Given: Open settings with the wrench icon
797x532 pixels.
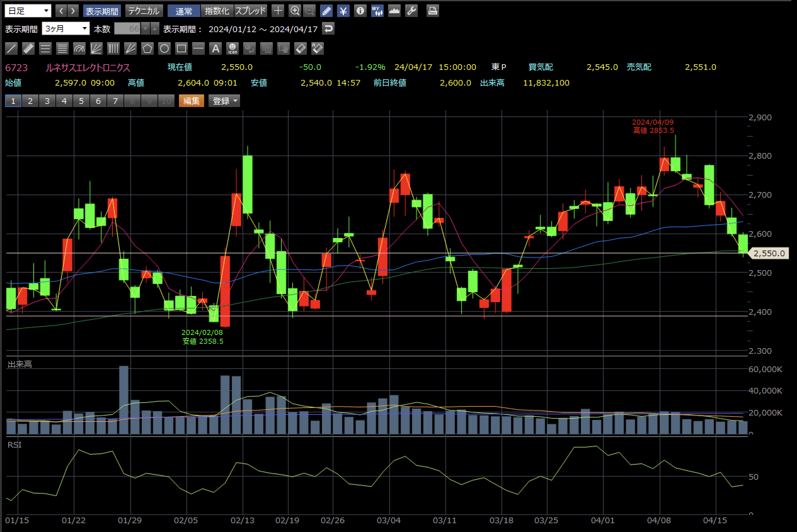Looking at the screenshot, I should point(411,11).
